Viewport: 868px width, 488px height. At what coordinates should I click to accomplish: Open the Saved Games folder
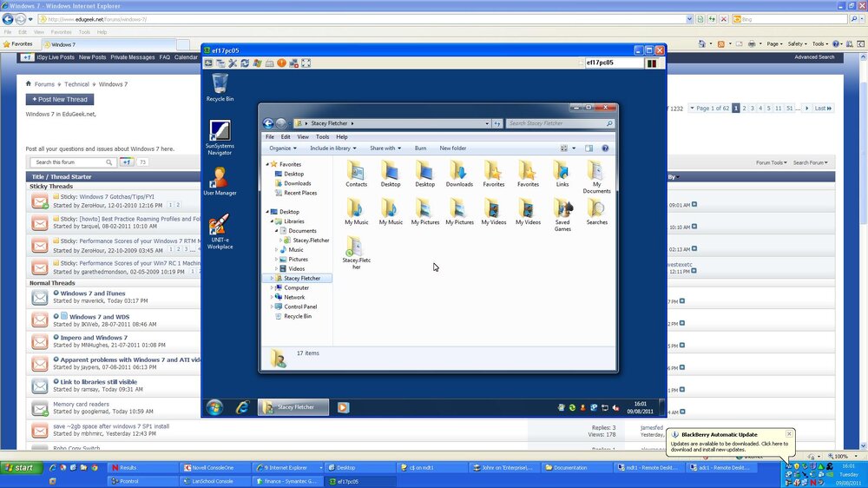562,215
